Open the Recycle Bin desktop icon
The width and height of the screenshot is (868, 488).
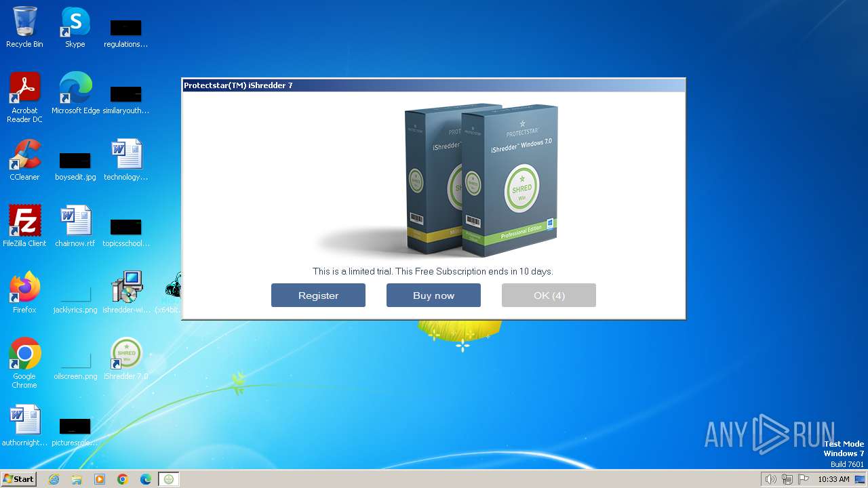[24, 27]
